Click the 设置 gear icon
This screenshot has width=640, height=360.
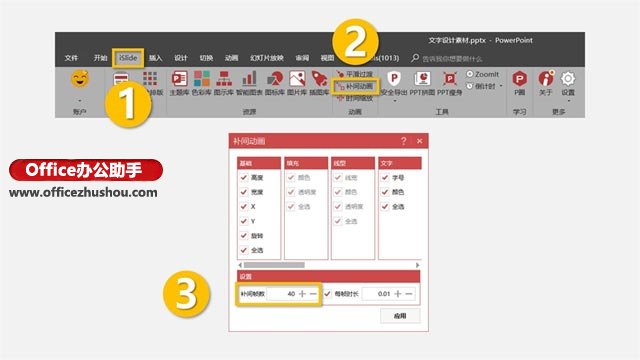(x=568, y=79)
